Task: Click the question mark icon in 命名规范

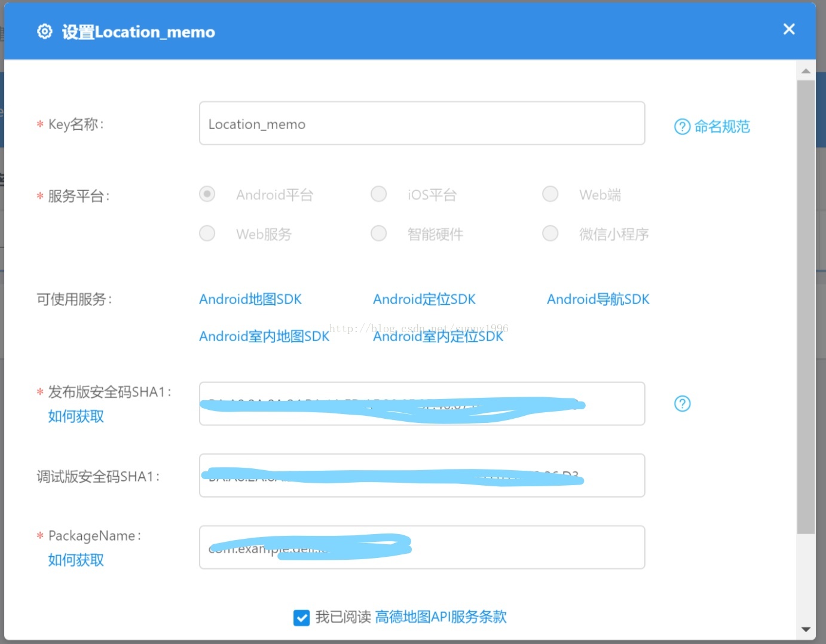Action: [682, 127]
